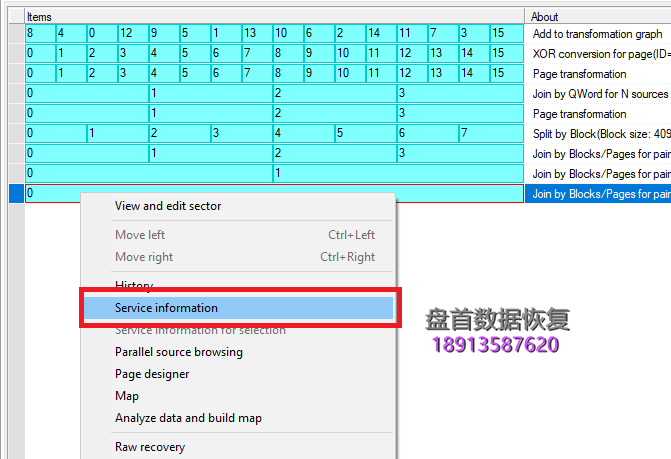Select the Split by Block row description

pyautogui.click(x=598, y=133)
